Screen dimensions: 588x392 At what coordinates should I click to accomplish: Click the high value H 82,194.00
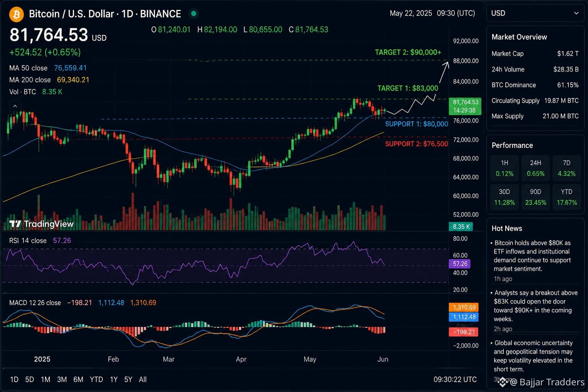point(217,29)
